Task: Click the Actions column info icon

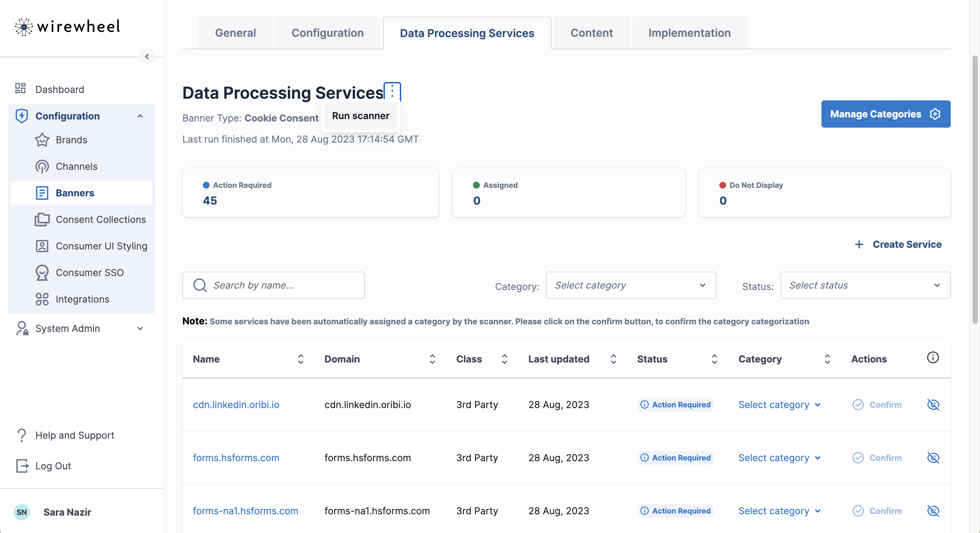Action: pos(932,358)
